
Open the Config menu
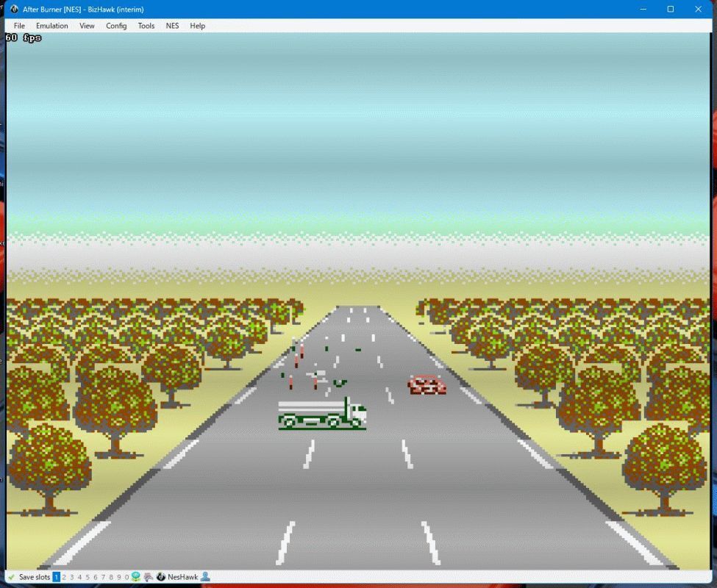(x=116, y=26)
